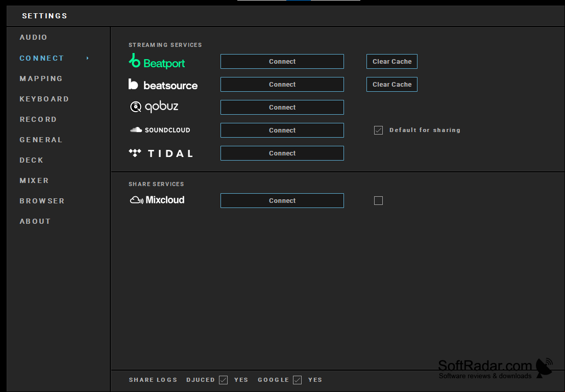
Task: Open the GENERAL settings section
Action: pos(41,140)
